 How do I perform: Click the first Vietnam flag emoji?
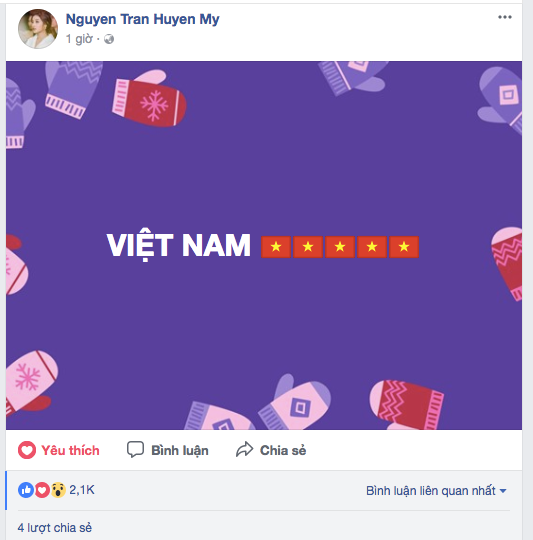click(x=276, y=247)
